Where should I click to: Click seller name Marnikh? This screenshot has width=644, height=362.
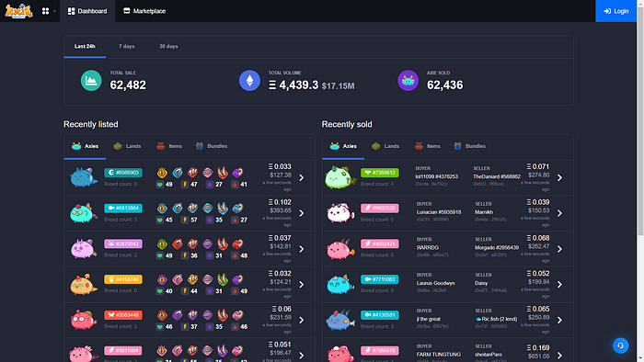484,212
